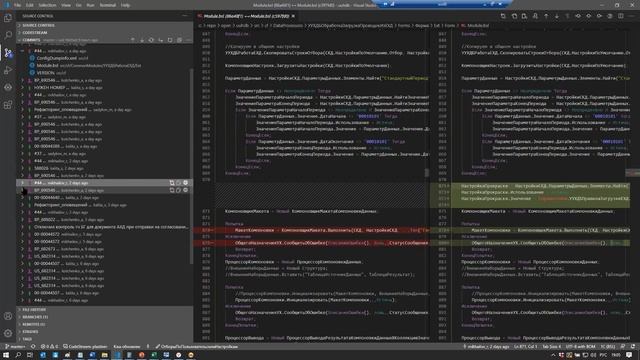Click UTF-8 with BOM encoding in status bar

coord(580,347)
